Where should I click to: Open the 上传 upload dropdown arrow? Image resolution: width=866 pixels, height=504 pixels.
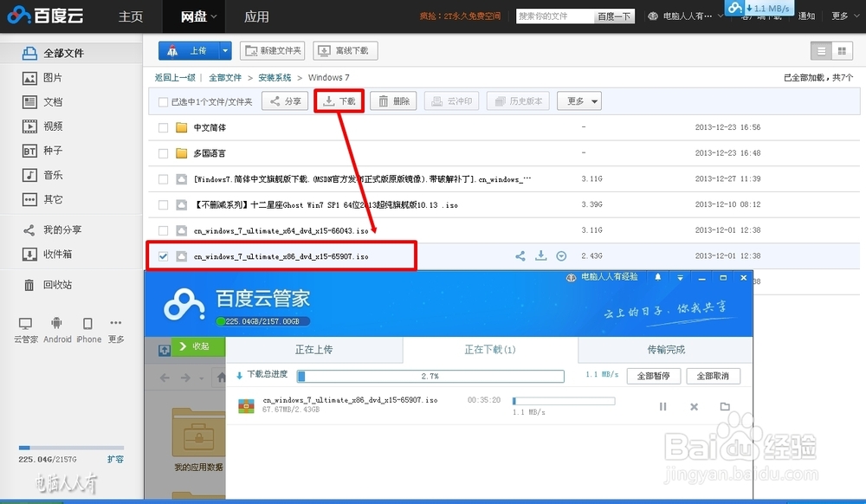225,51
